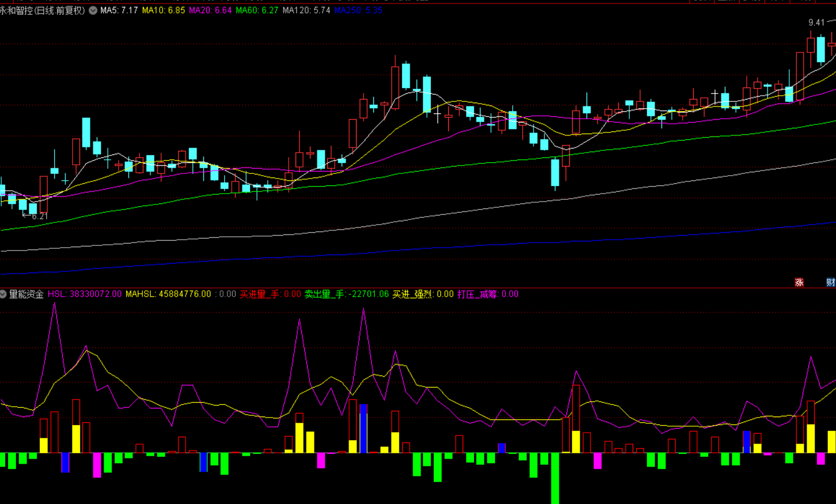Click the magenta 打压_减筹: 0.00 label
The height and width of the screenshot is (504, 836).
pos(488,294)
